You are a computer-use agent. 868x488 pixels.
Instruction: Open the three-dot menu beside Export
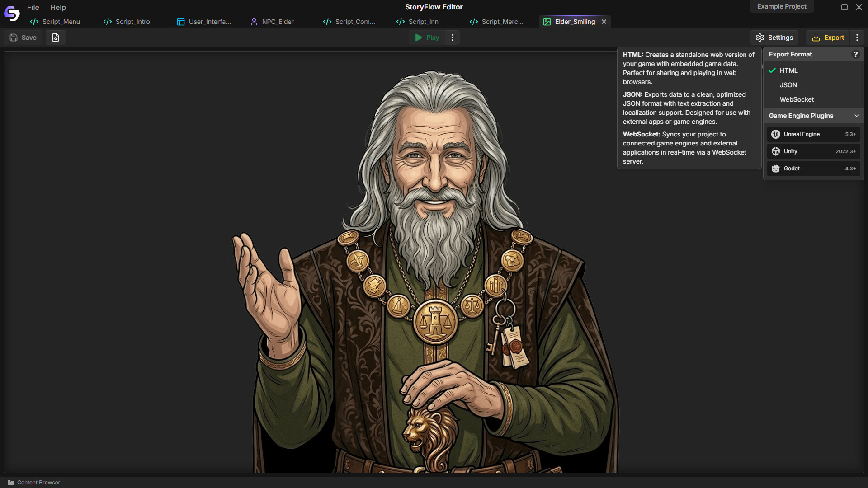pyautogui.click(x=857, y=37)
